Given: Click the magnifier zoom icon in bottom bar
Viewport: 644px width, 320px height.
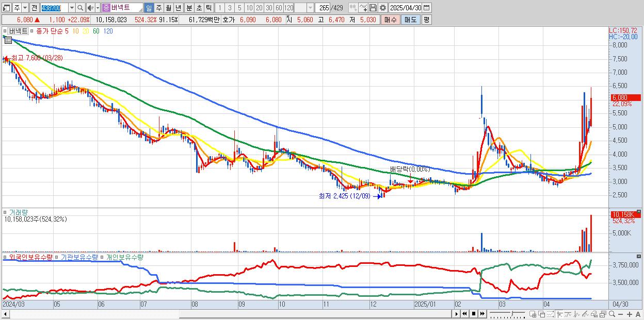Looking at the screenshot, I should click(611, 314).
